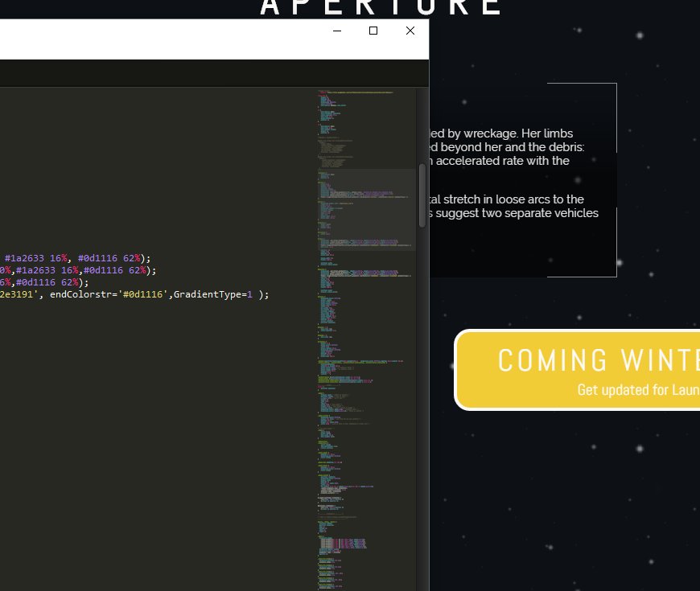The height and width of the screenshot is (591, 700).
Task: Close the code editor window
Action: coord(410,31)
